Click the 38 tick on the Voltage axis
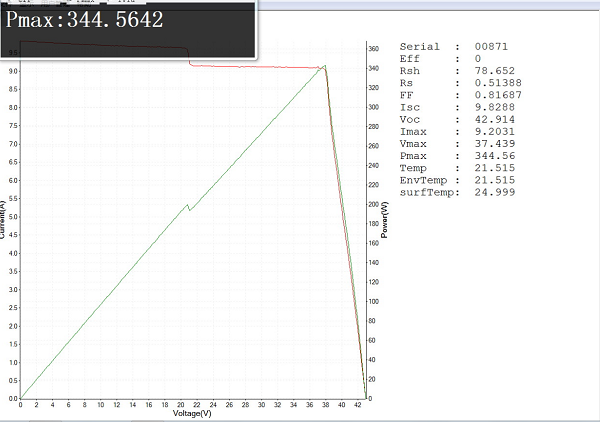This screenshot has width=600, height=426. coord(325,405)
